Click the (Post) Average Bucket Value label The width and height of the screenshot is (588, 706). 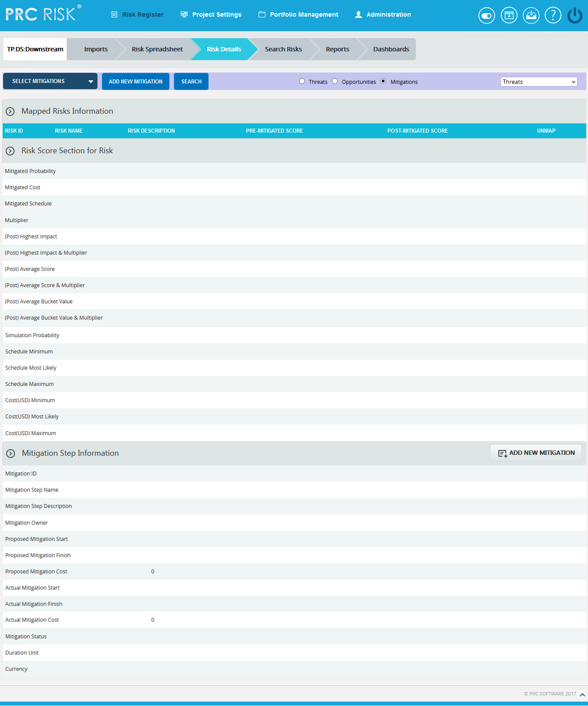point(39,302)
